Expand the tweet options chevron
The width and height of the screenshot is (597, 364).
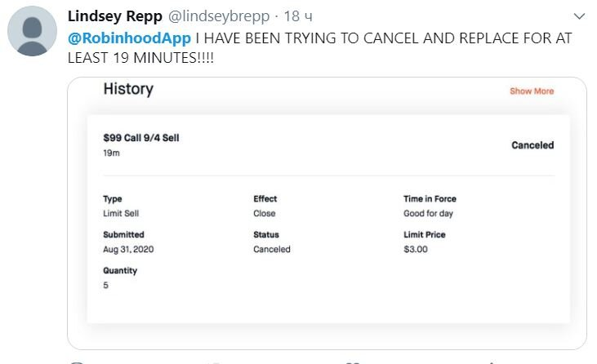579,16
